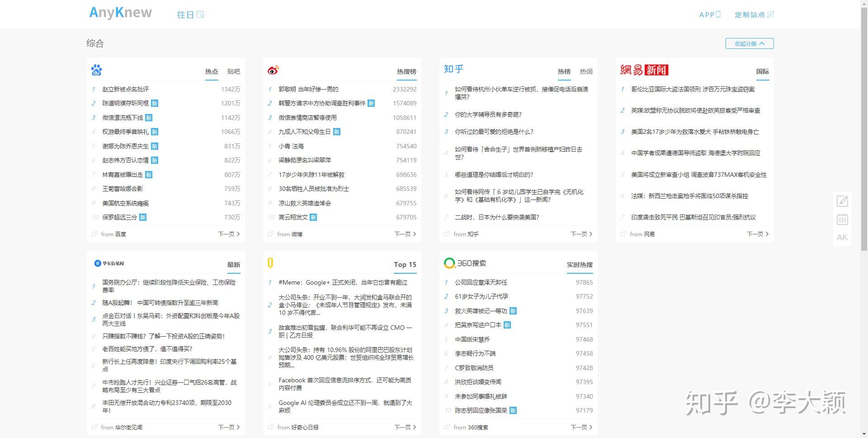Open 360 topic 陈志朋回应像张国荣
The image size is (868, 438).
(x=481, y=410)
